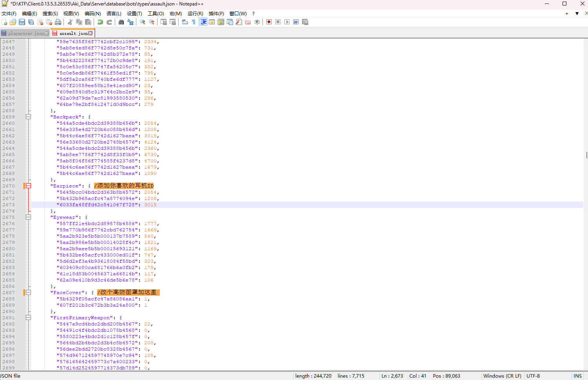
Task: Click the vertical scrollbar thumb
Action: click(x=586, y=155)
